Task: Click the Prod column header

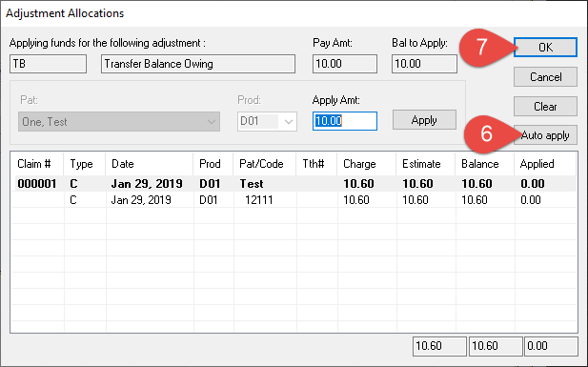Action: (213, 164)
